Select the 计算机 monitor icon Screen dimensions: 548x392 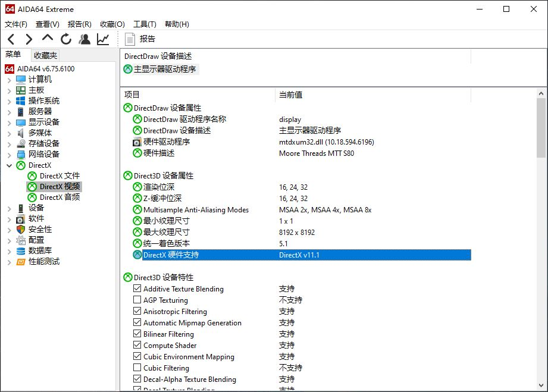coord(21,80)
